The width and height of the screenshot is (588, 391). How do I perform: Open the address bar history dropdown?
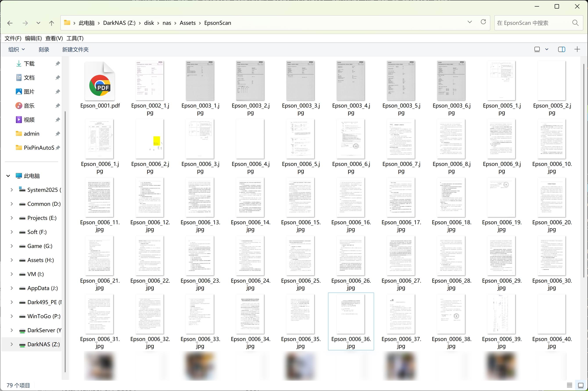(470, 22)
